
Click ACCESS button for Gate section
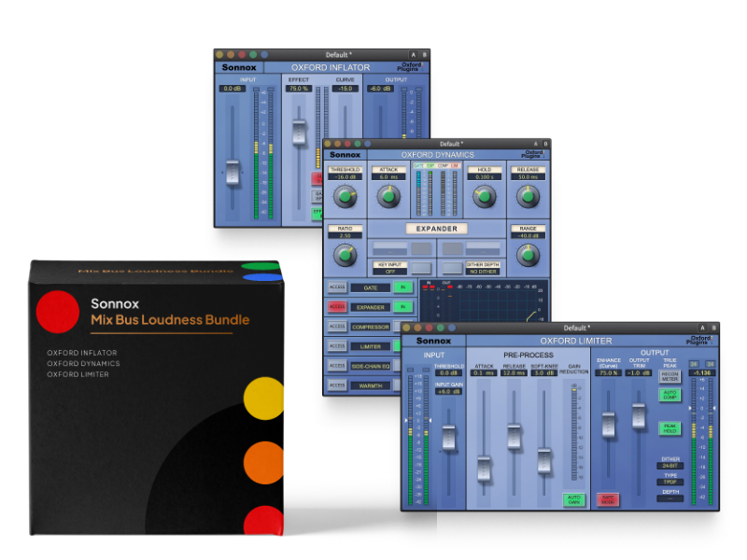click(337, 287)
